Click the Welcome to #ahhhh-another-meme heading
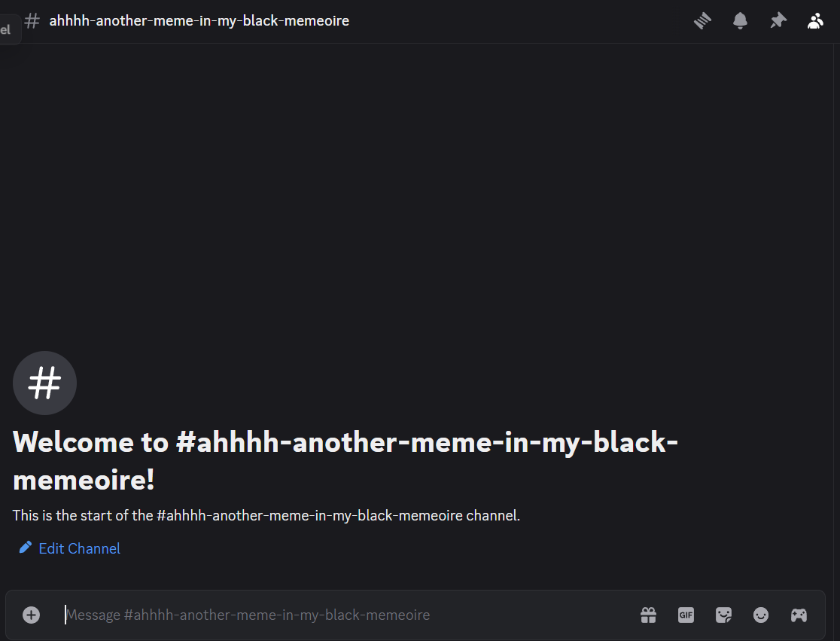The height and width of the screenshot is (641, 840). [345, 461]
